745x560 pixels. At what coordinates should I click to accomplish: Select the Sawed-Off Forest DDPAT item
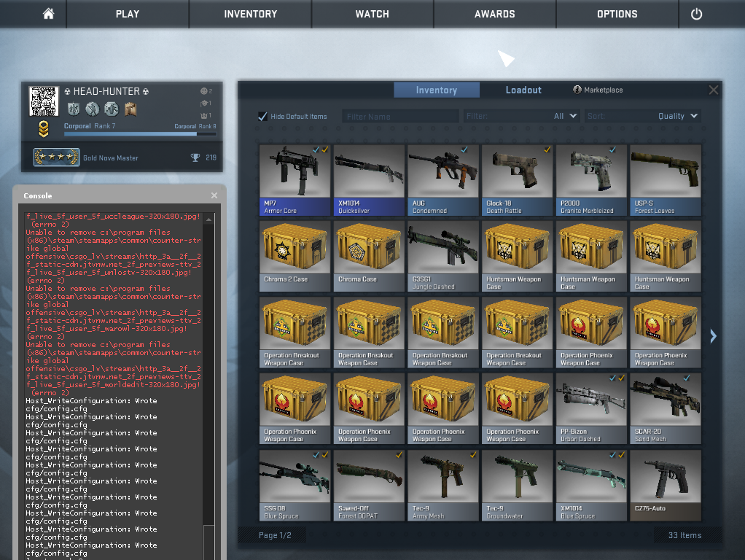tap(369, 486)
